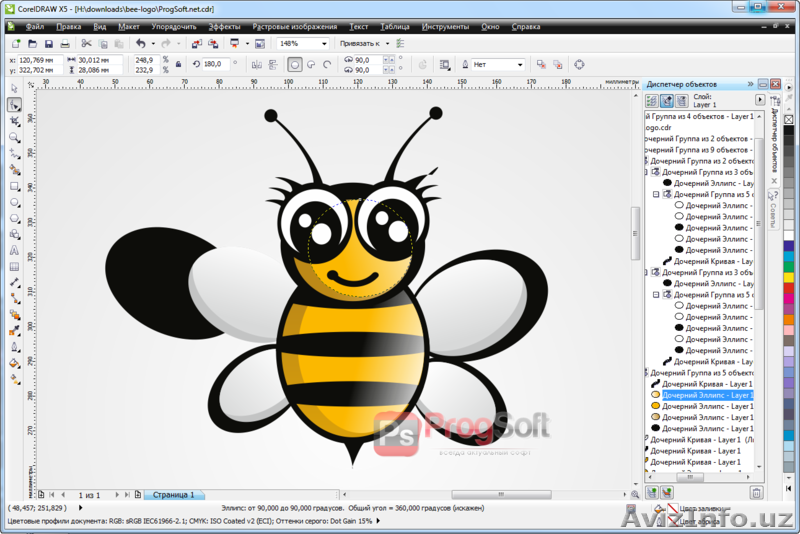Delete object using trash icon in docker
The width and height of the screenshot is (800, 534).
click(x=756, y=493)
